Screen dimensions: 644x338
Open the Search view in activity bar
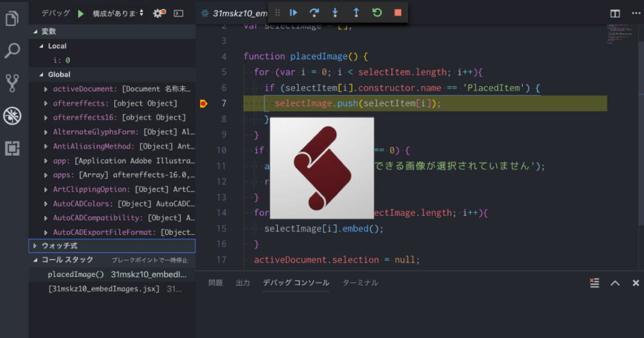click(12, 51)
